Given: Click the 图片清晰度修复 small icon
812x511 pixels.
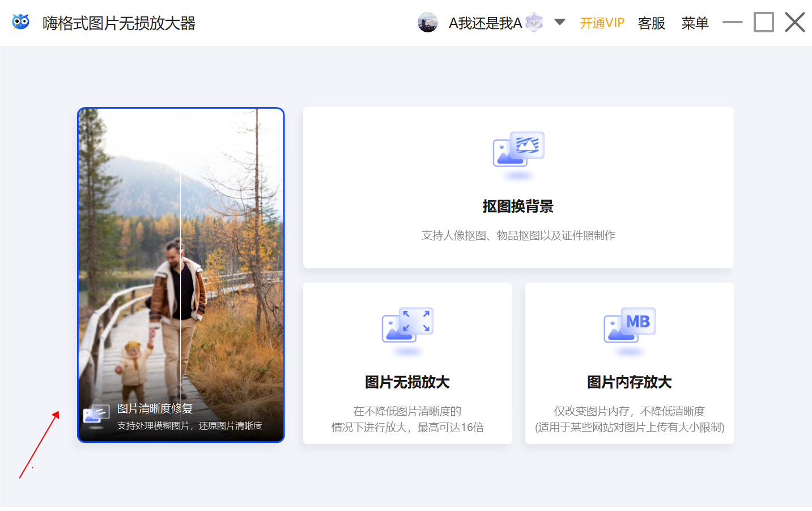Looking at the screenshot, I should 96,416.
